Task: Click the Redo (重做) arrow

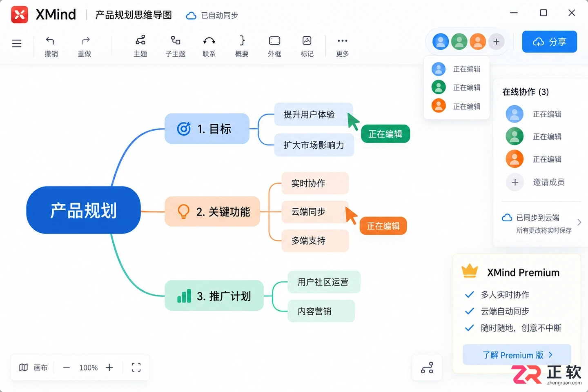Action: (x=85, y=47)
